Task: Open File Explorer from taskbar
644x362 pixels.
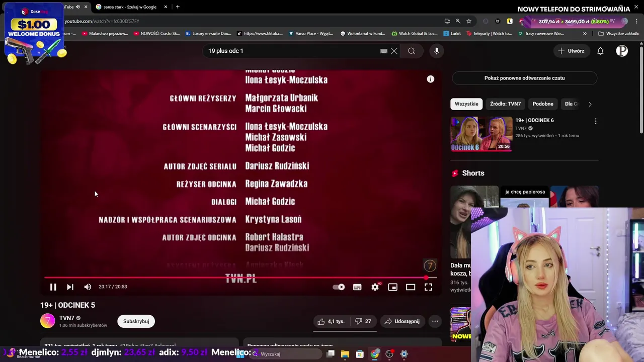Action: tap(345, 354)
